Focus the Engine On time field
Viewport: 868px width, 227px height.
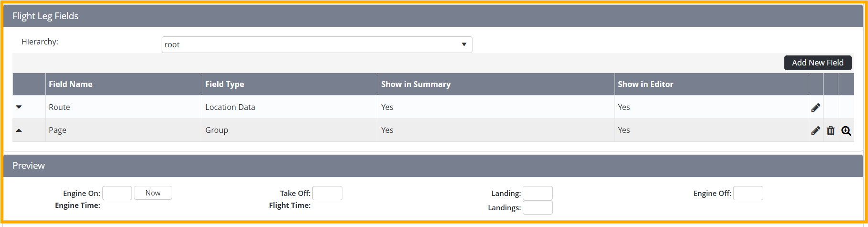pyautogui.click(x=117, y=193)
